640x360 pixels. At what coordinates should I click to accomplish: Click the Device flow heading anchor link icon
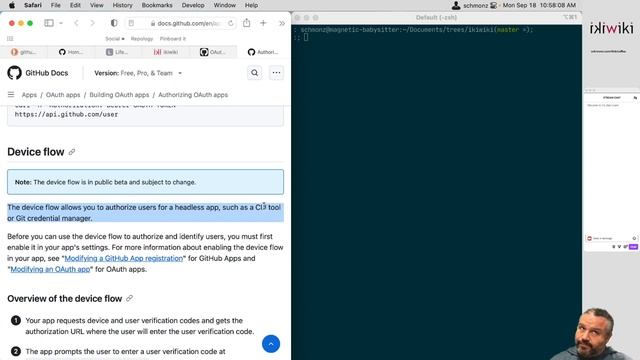point(72,152)
